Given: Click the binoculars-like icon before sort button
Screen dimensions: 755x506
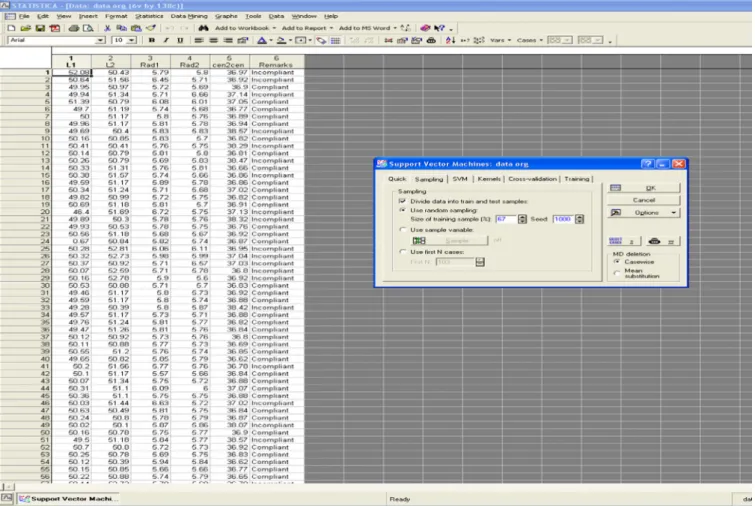Looking at the screenshot, I should tap(431, 40).
